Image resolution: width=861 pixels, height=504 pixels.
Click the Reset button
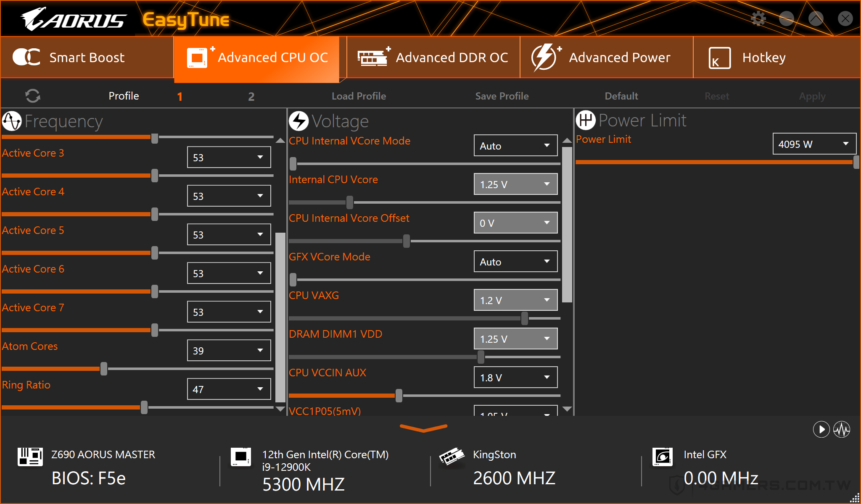717,96
